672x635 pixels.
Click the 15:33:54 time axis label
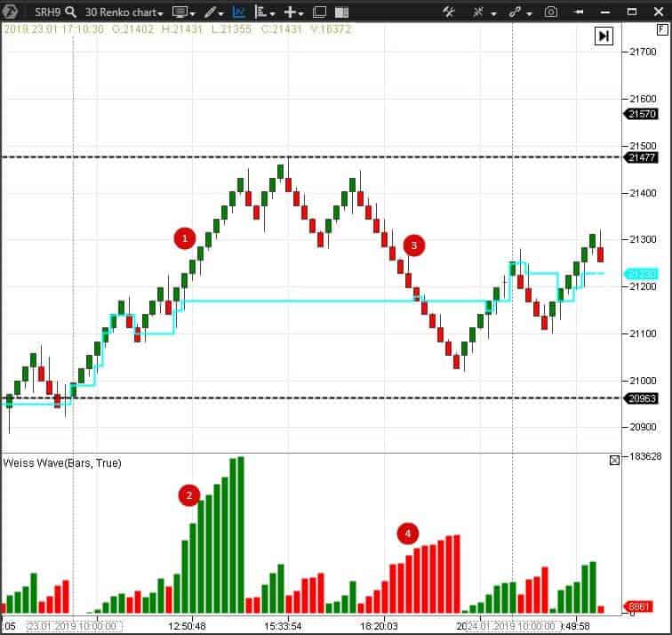click(x=283, y=626)
